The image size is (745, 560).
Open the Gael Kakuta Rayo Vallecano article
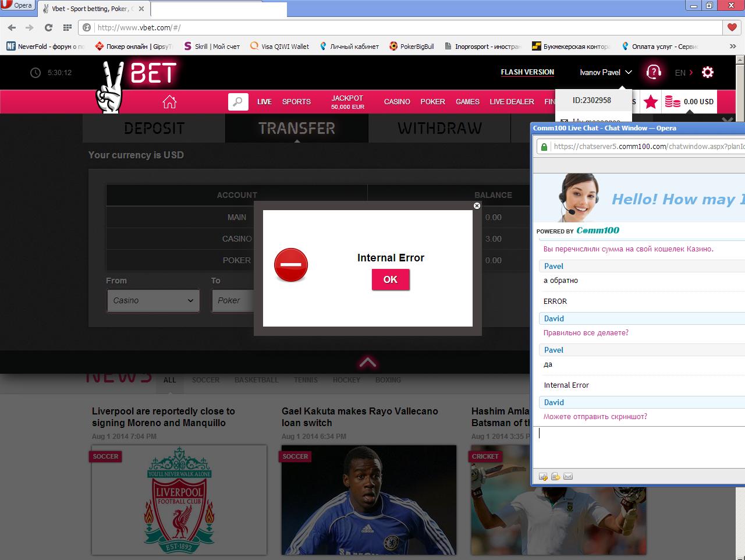coord(360,417)
